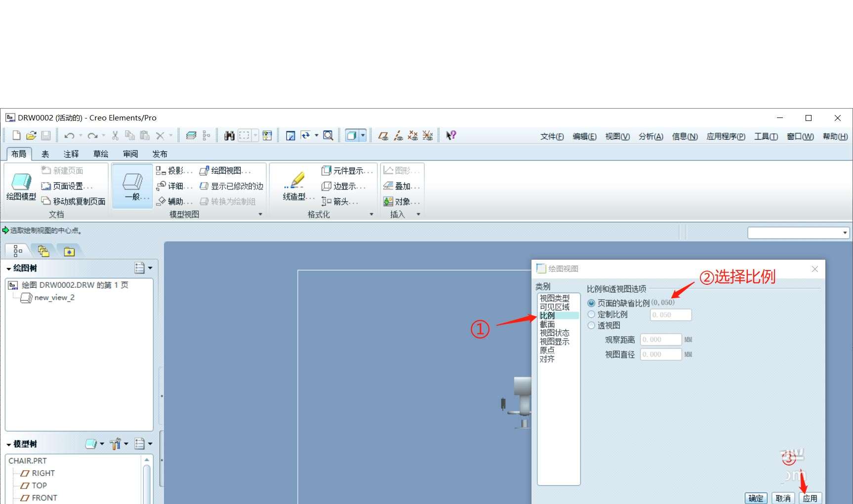Insert a general view with 一般
This screenshot has height=504, width=853.
point(132,186)
